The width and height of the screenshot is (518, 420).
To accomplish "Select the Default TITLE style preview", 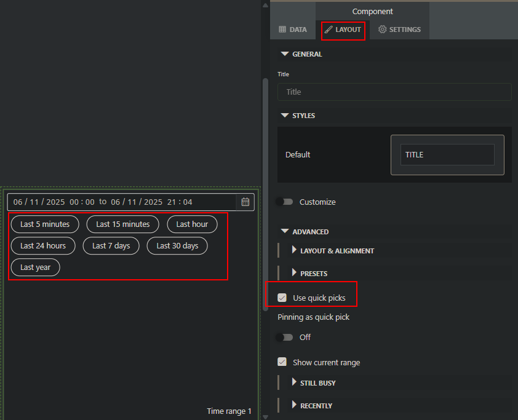I will coord(447,155).
